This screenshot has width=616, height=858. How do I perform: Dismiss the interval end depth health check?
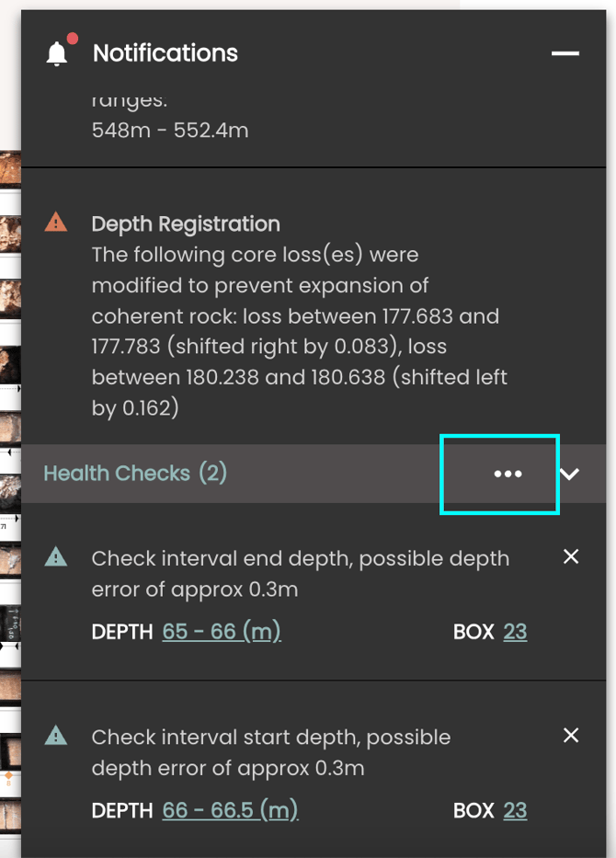(571, 555)
